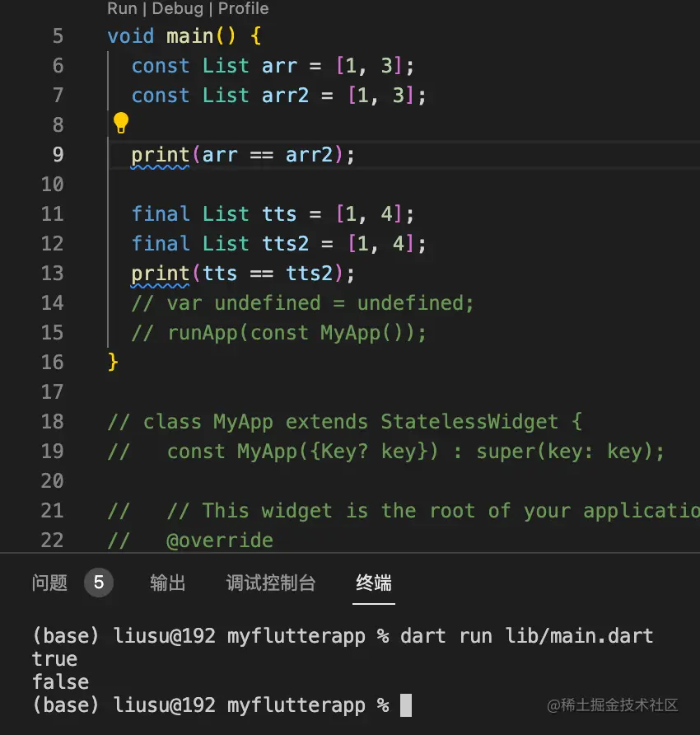Switch to the 输出 output tab
Screen dimensions: 700x735
168,583
